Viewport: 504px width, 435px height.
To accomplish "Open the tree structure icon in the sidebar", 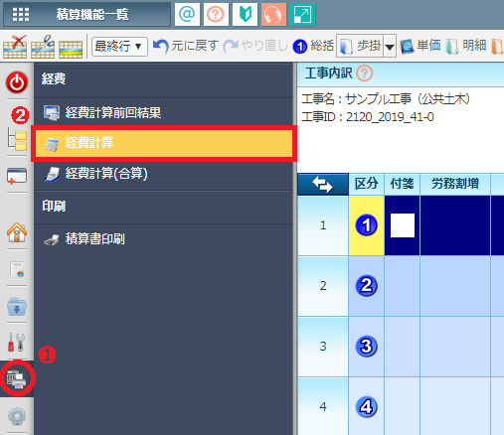I will pyautogui.click(x=17, y=140).
